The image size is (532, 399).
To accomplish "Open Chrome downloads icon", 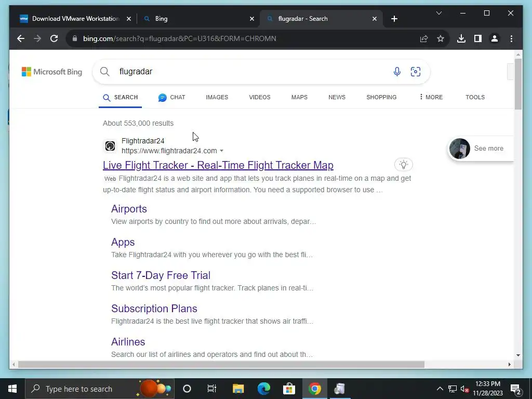I will [x=461, y=38].
